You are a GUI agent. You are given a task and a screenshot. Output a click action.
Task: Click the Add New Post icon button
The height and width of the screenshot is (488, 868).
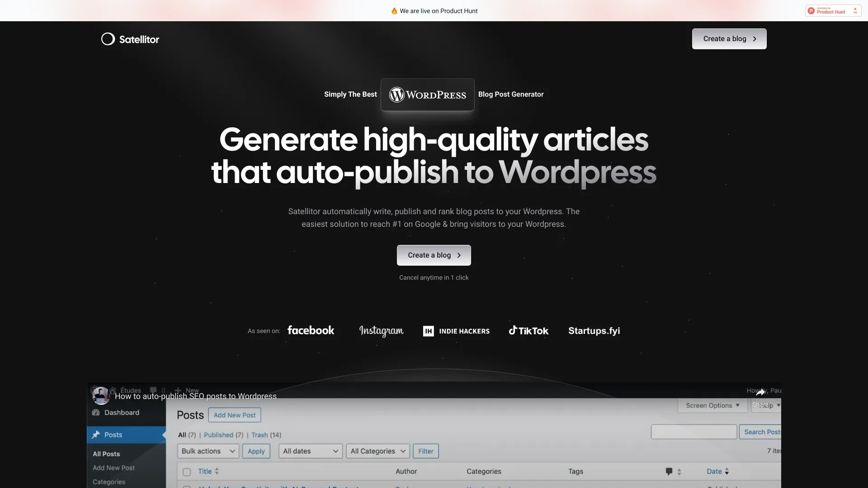[234, 415]
